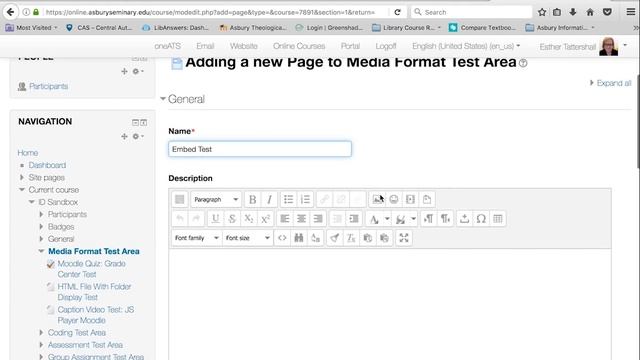The height and width of the screenshot is (360, 640).
Task: Open the Participants link in People block
Action: click(x=49, y=86)
